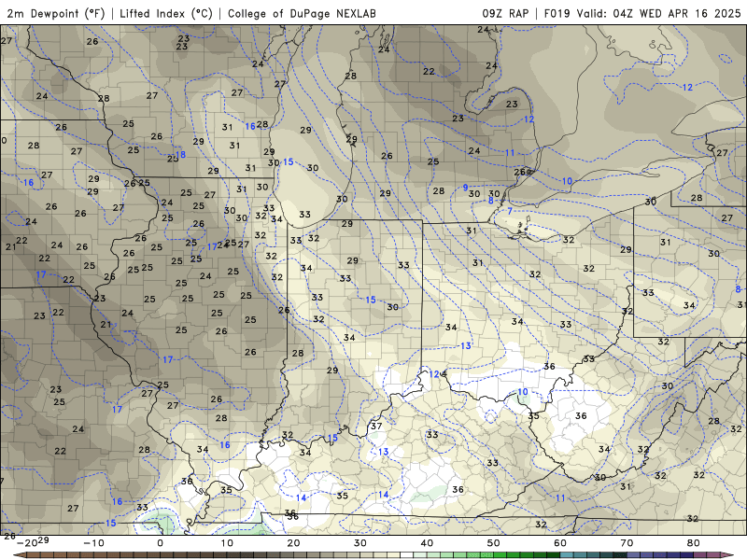
Task: Click the 'F019' forecast hour text
Action: click(557, 13)
